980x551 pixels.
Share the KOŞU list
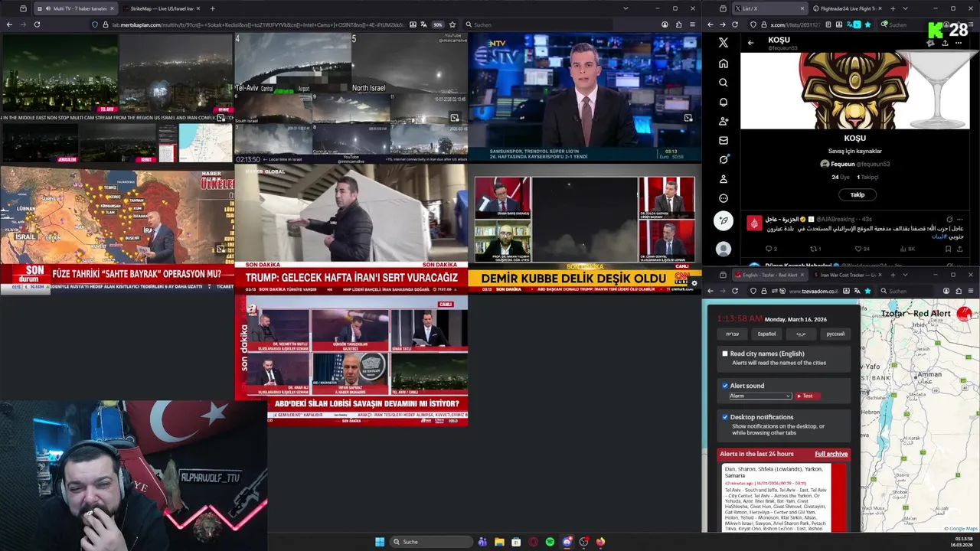tap(944, 43)
